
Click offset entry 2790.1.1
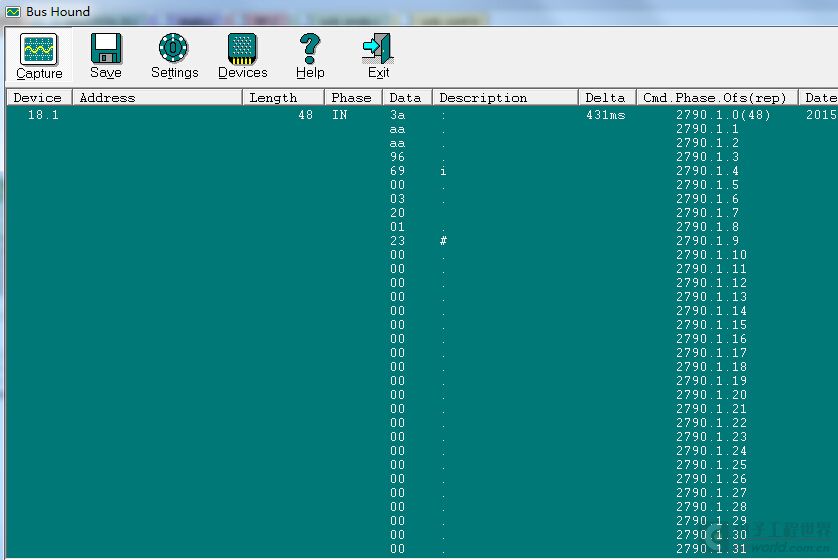[708, 129]
